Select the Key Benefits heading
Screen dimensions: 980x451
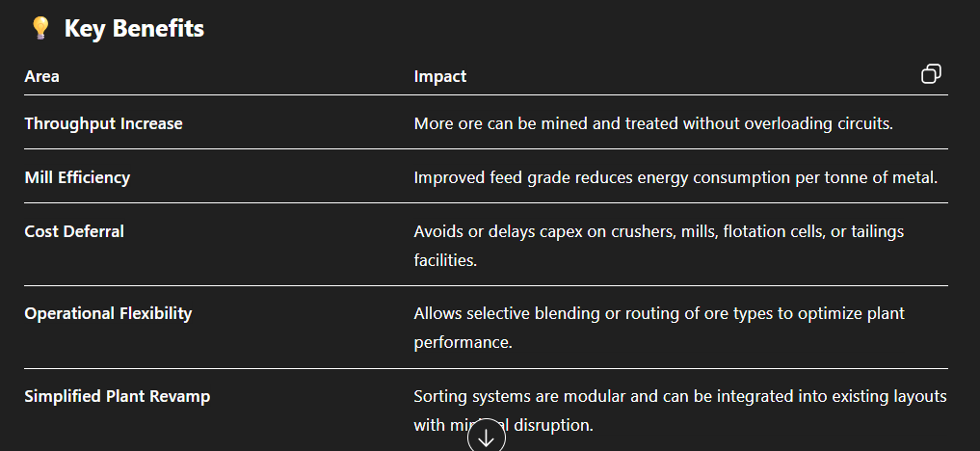point(134,29)
